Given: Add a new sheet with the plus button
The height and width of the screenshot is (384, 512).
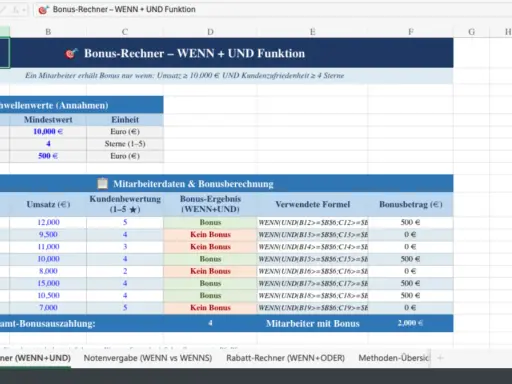Looking at the screenshot, I should [x=440, y=358].
